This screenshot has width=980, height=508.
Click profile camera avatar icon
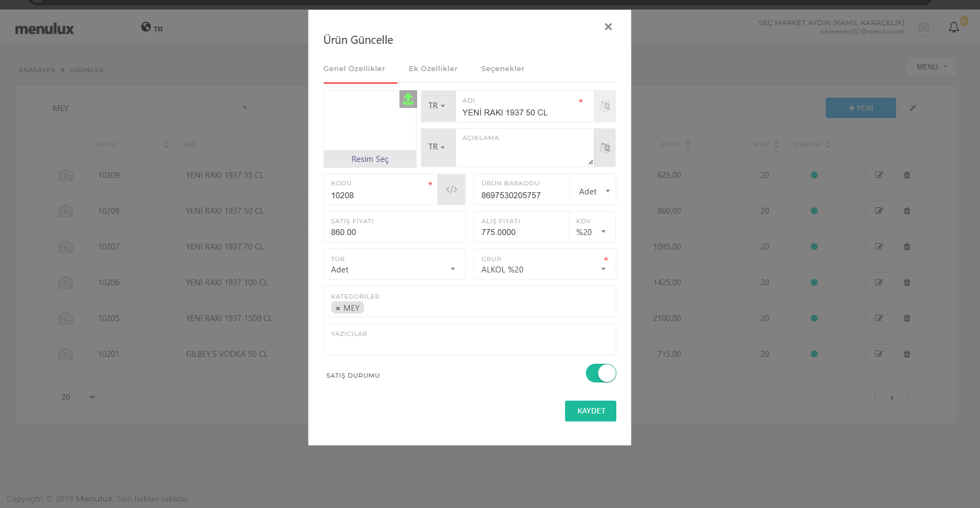coord(923,27)
